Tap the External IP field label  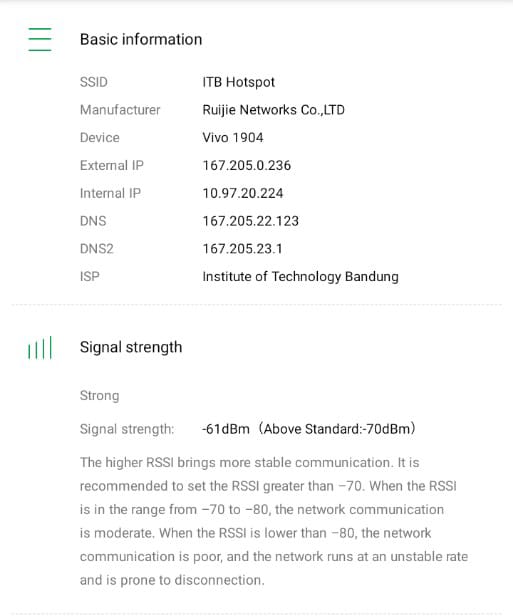point(112,165)
